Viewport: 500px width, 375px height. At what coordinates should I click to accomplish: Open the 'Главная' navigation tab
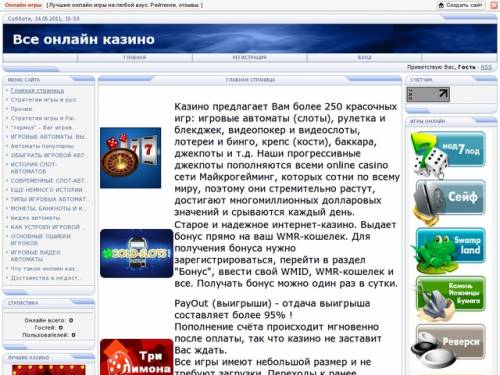135,58
